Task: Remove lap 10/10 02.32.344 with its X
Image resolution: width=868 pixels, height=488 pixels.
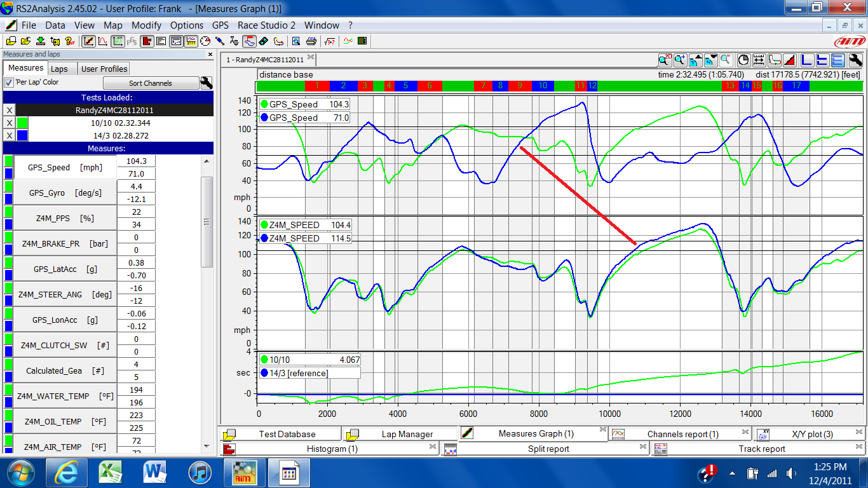Action: [x=9, y=123]
